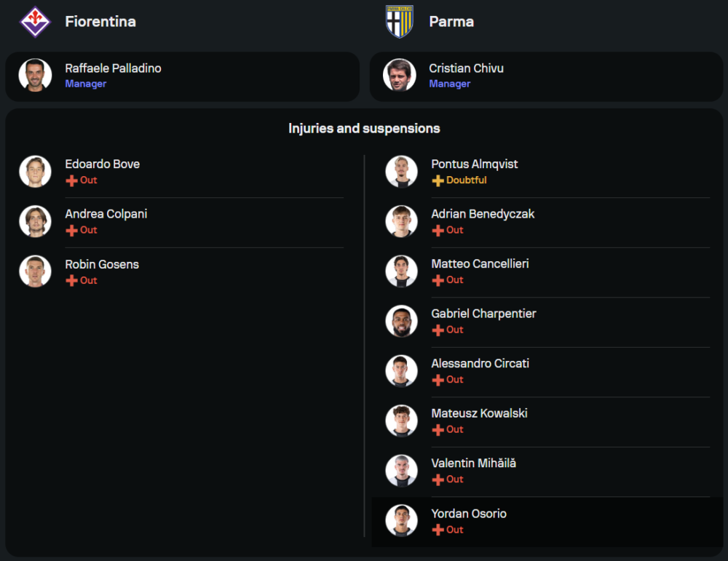Screen dimensions: 728x561
Task: Click the Fiorentina club crest icon
Action: (x=35, y=22)
